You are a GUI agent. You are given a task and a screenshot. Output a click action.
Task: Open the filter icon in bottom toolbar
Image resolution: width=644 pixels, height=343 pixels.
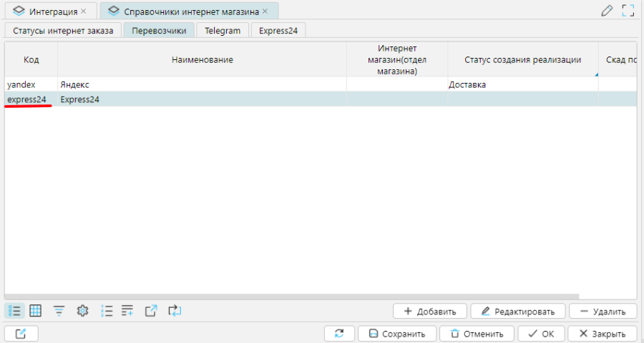click(59, 311)
